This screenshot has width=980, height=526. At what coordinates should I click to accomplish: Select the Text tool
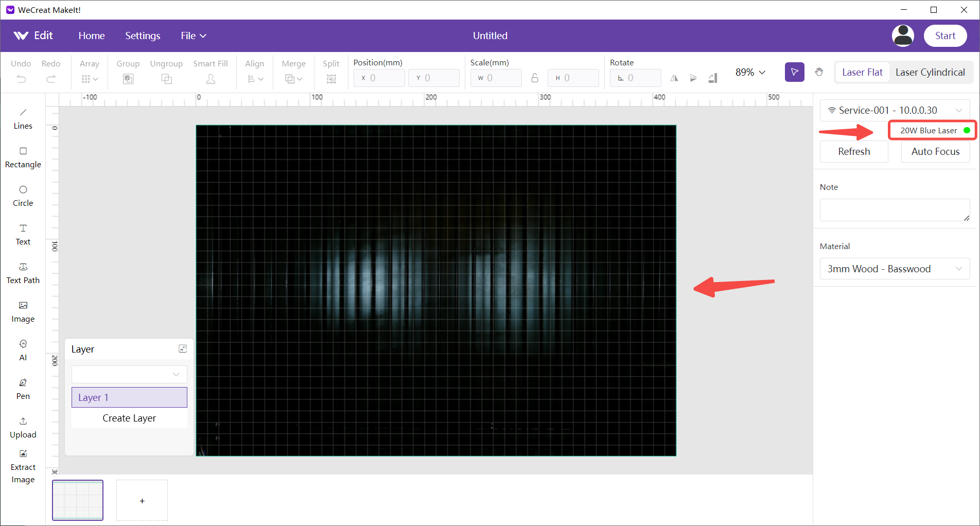(23, 235)
